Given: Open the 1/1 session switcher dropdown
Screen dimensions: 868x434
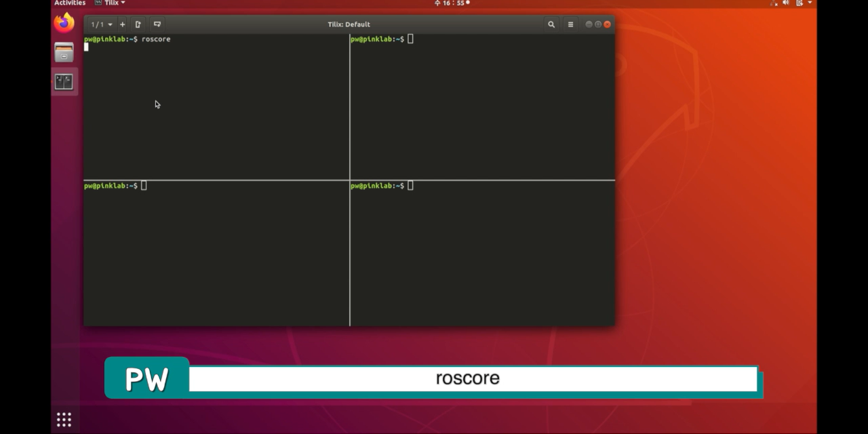Looking at the screenshot, I should 102,24.
